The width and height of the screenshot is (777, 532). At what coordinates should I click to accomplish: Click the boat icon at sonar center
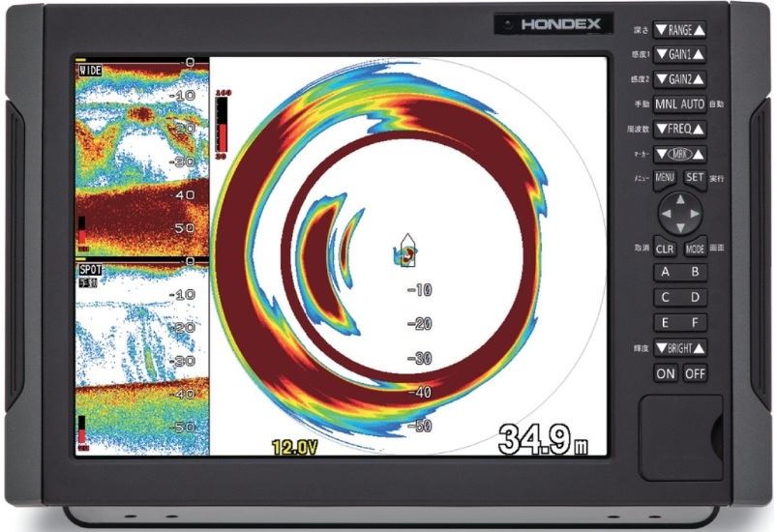point(406,252)
